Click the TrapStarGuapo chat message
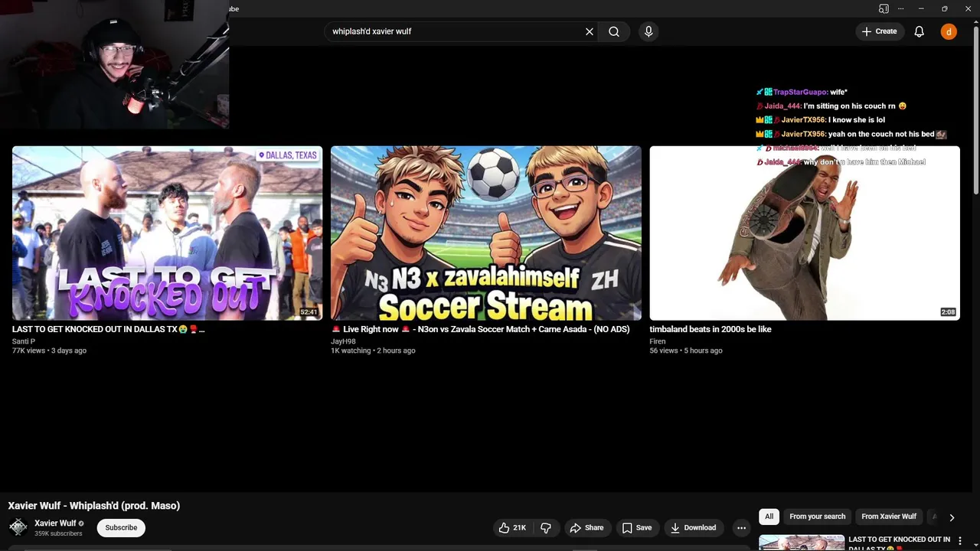This screenshot has width=980, height=551. point(802,92)
